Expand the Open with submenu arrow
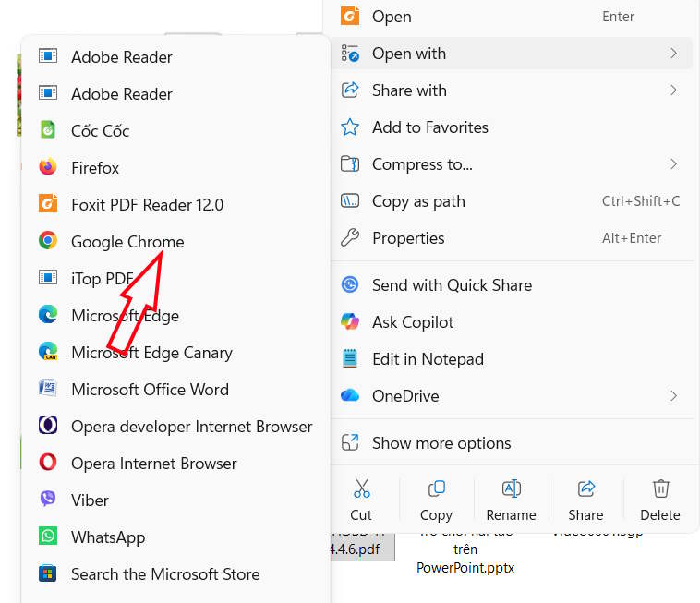The image size is (700, 603). click(673, 54)
